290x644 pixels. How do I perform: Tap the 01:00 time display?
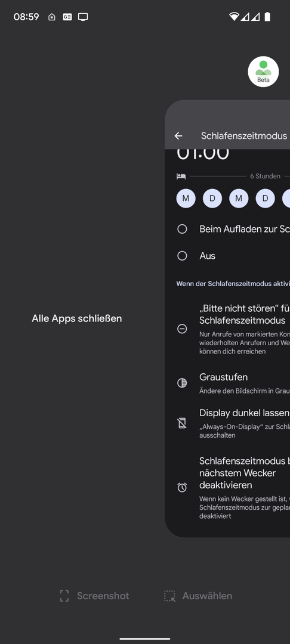click(x=203, y=154)
